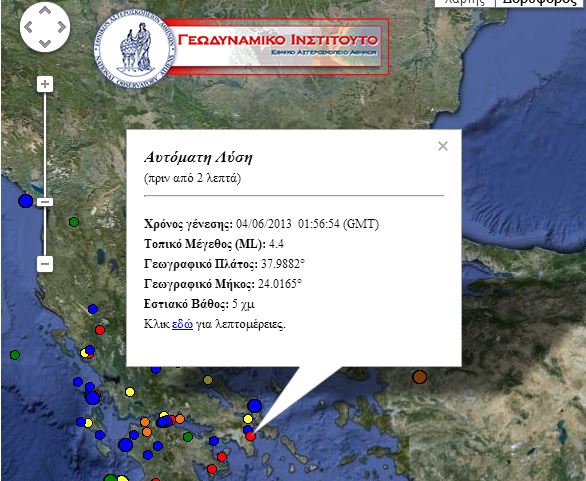Click the ΓΕΩΔΥΝΑΜΙΚΟ ΙΝΣΤΙΤΟΥΤΟ banner
Viewport: 586px width, 481px height.
click(277, 47)
